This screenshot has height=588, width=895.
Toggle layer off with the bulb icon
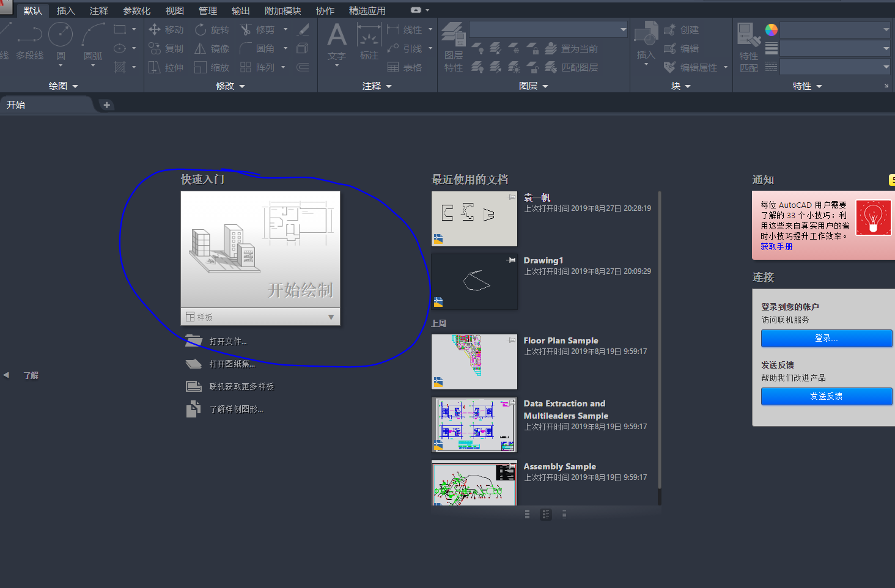[479, 50]
